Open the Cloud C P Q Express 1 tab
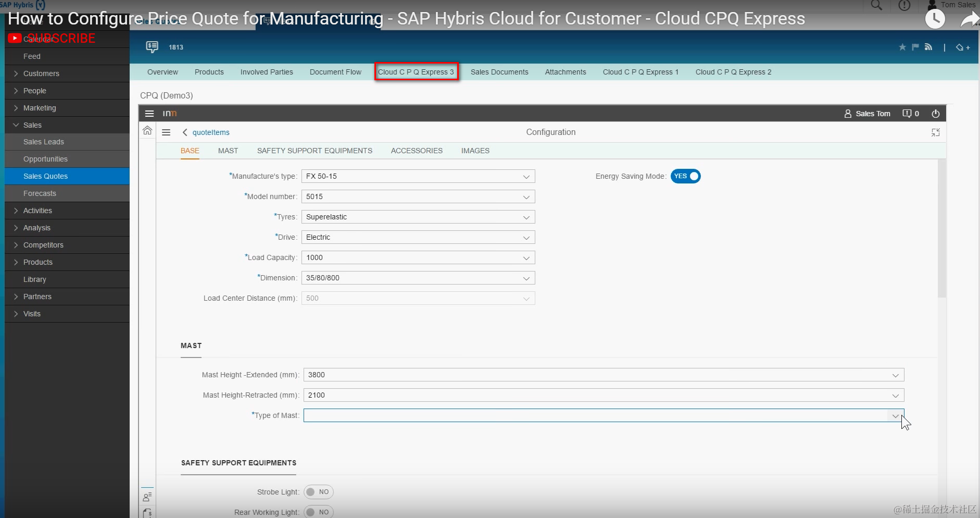 point(640,72)
